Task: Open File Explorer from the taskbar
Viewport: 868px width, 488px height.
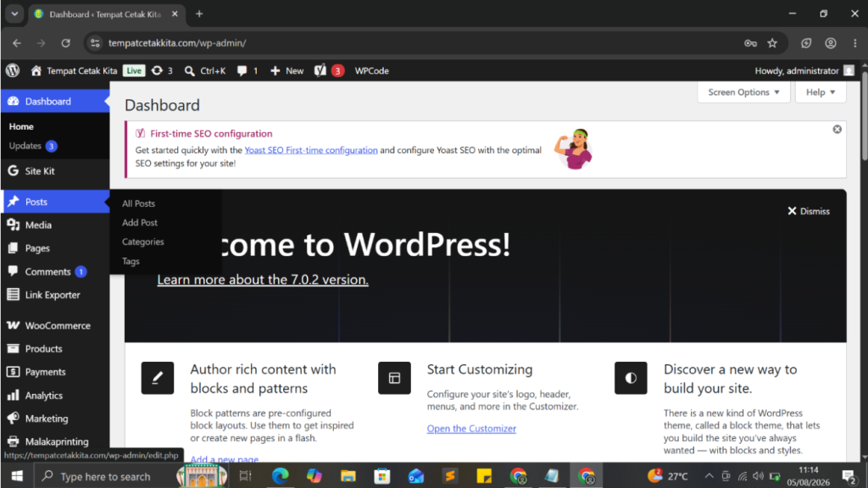Action: coord(348,476)
